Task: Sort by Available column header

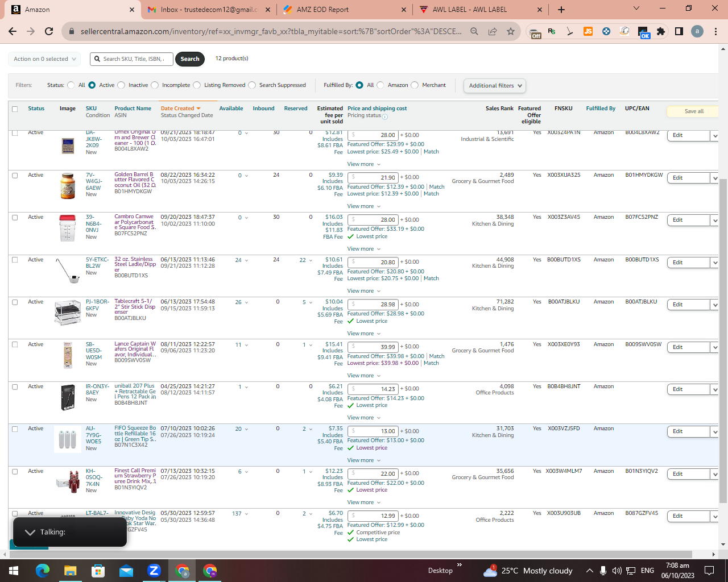Action: [x=231, y=108]
